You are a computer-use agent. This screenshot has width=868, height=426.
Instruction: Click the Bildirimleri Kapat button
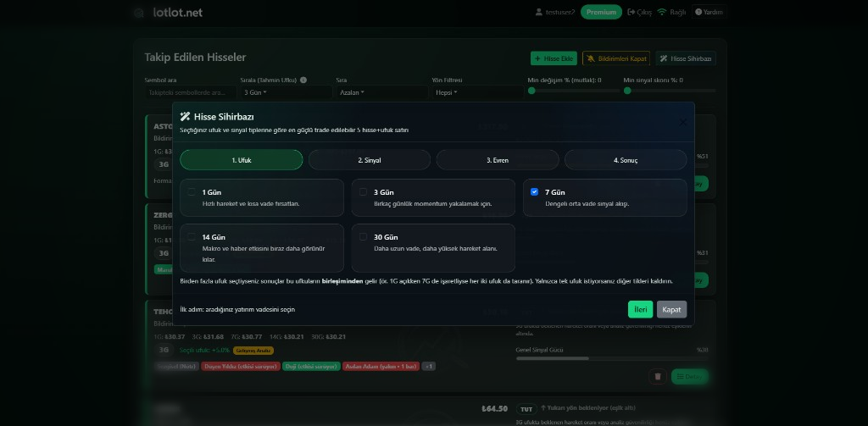coord(616,58)
